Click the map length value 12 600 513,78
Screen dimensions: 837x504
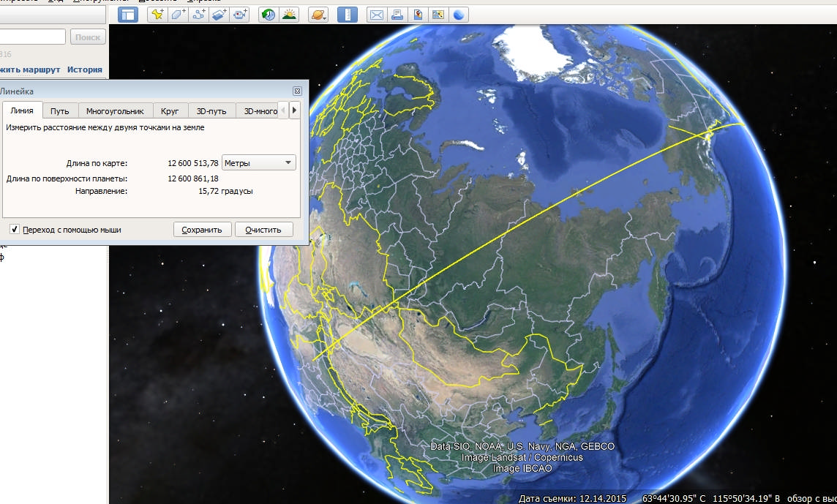click(192, 163)
